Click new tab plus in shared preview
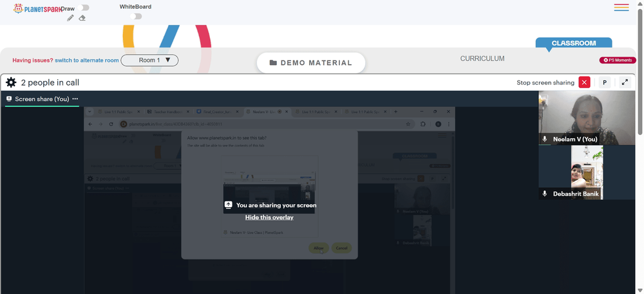This screenshot has height=294, width=644. 396,111
